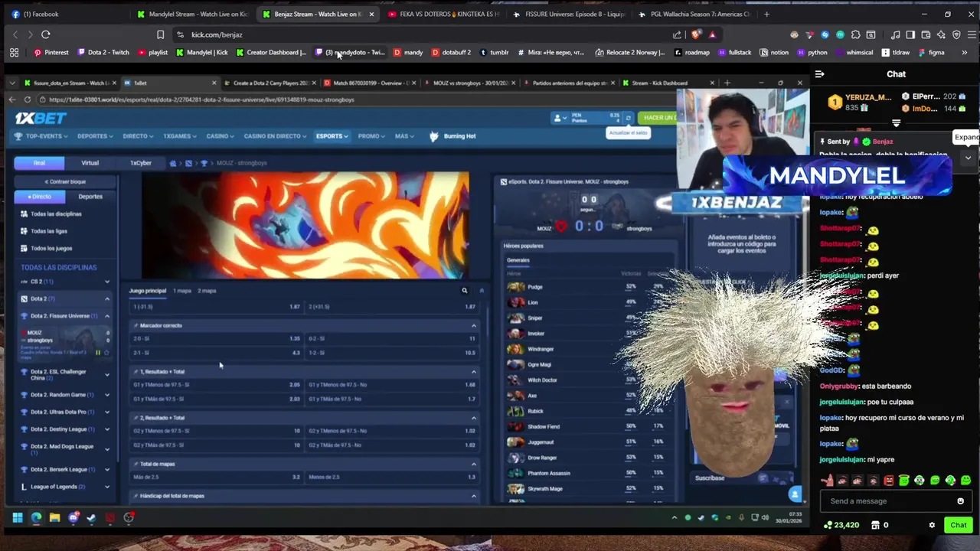Viewport: 980px width, 551px height.
Task: Collapse Total de mapas betting section
Action: click(x=473, y=465)
